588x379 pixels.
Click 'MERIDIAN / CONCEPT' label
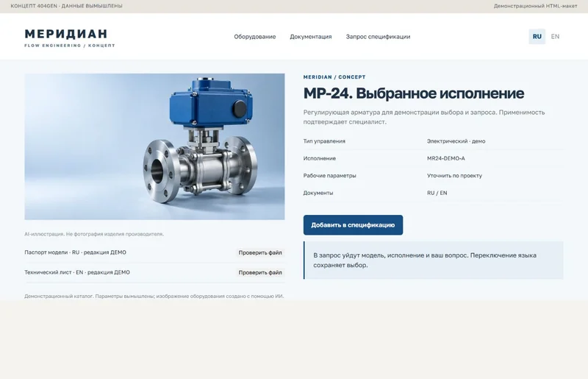[334, 77]
